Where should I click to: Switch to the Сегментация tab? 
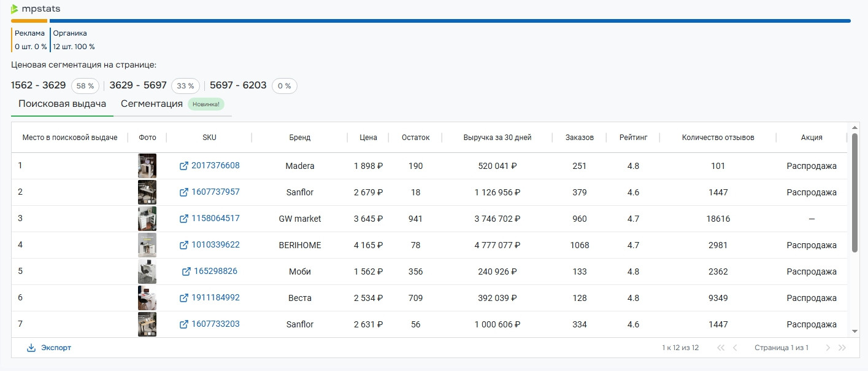pos(152,104)
